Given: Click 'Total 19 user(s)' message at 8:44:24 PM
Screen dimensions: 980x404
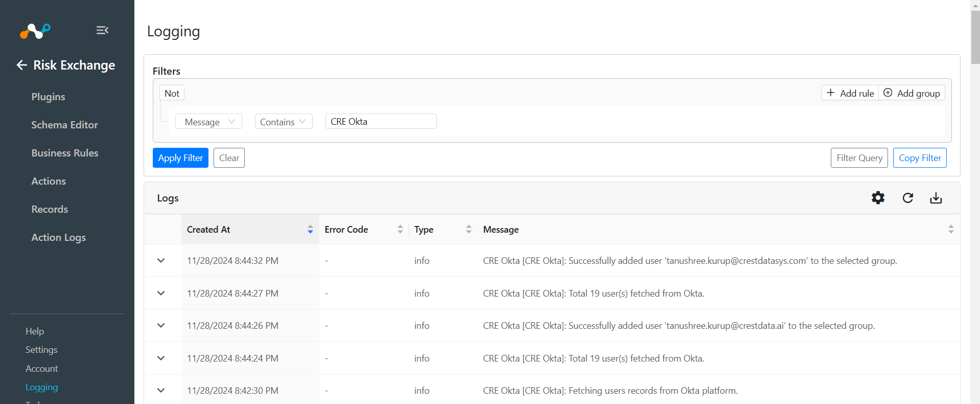Looking at the screenshot, I should 593,358.
